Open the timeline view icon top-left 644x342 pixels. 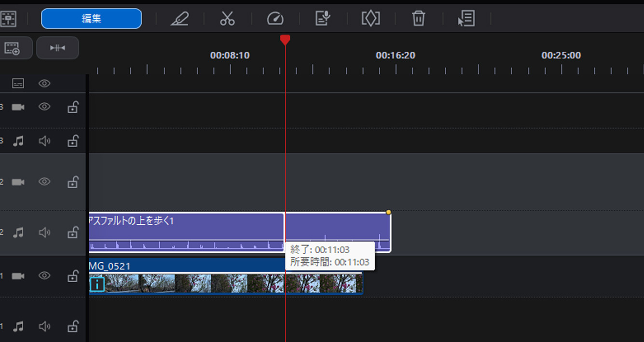click(10, 19)
